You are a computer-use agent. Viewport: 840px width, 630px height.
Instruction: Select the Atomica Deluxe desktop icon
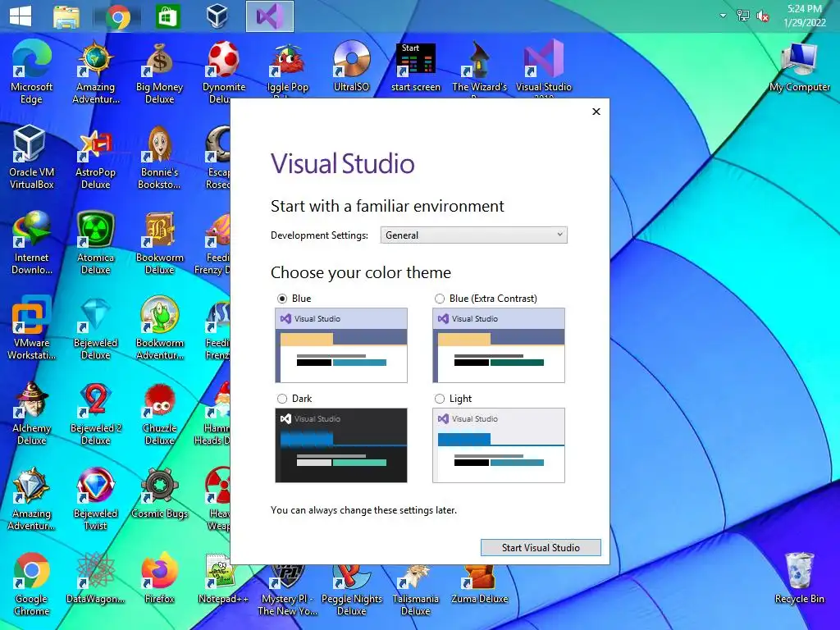point(95,243)
